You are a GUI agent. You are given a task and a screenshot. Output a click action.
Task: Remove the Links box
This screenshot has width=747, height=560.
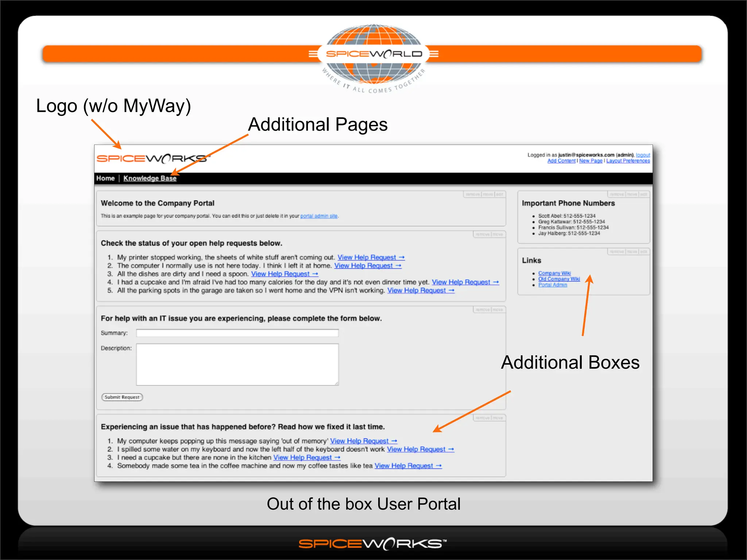click(617, 252)
